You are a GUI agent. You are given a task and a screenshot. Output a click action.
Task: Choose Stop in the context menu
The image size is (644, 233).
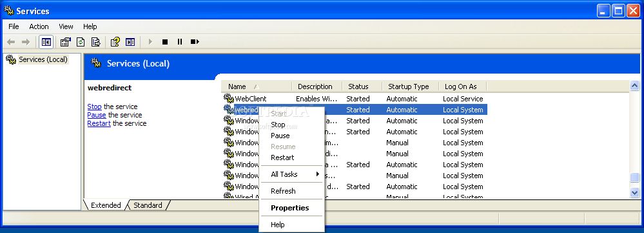tap(291, 125)
